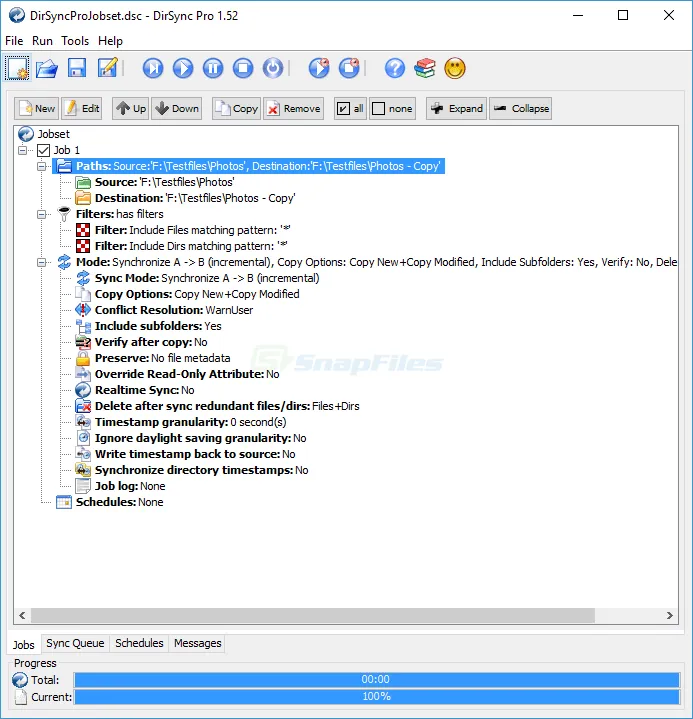Click the Edit job button

tap(82, 109)
